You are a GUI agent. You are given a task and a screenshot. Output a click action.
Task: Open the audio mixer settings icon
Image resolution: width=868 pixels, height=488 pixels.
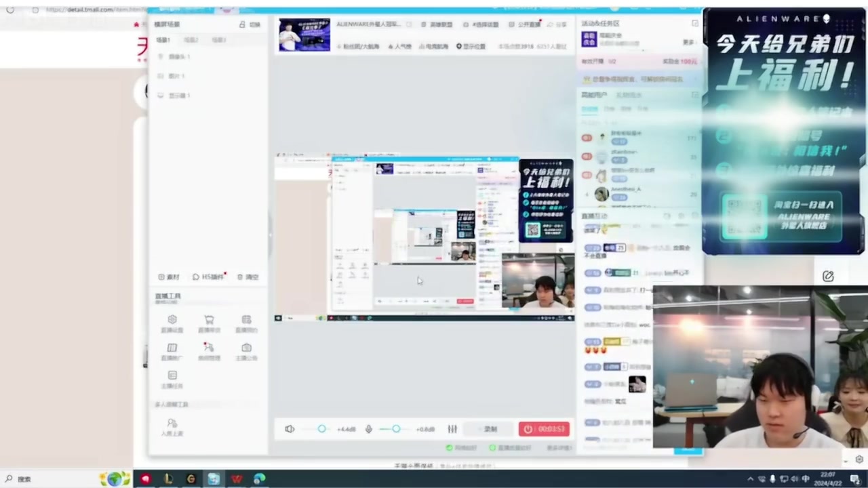[452, 429]
